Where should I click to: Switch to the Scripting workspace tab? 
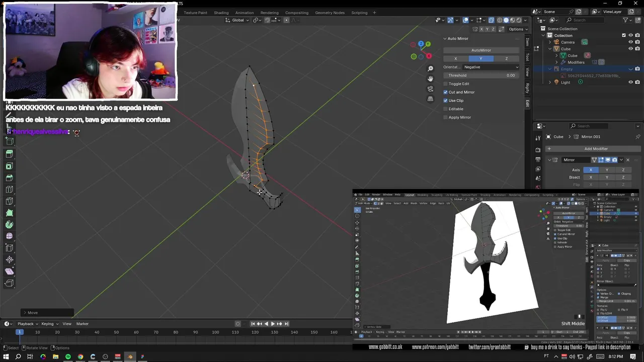click(x=359, y=13)
